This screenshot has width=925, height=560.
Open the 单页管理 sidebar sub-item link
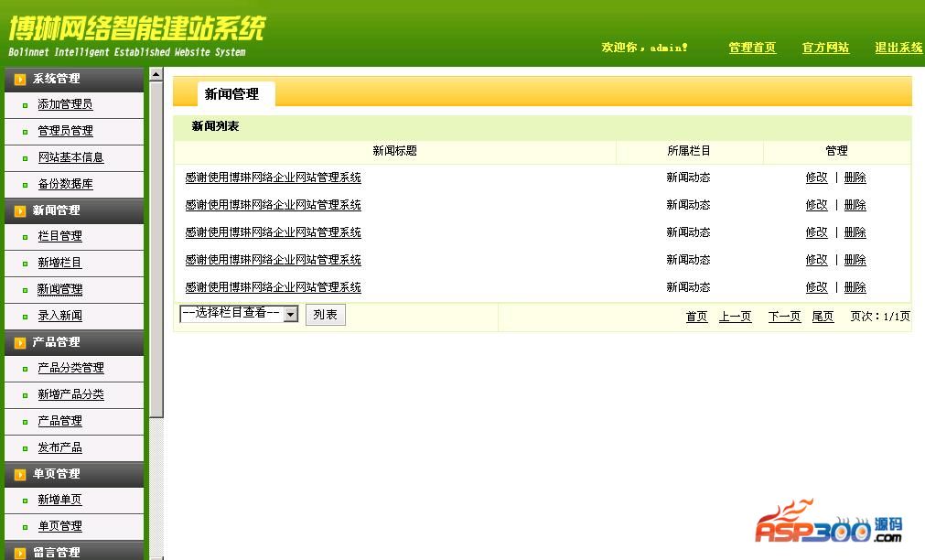pyautogui.click(x=59, y=526)
